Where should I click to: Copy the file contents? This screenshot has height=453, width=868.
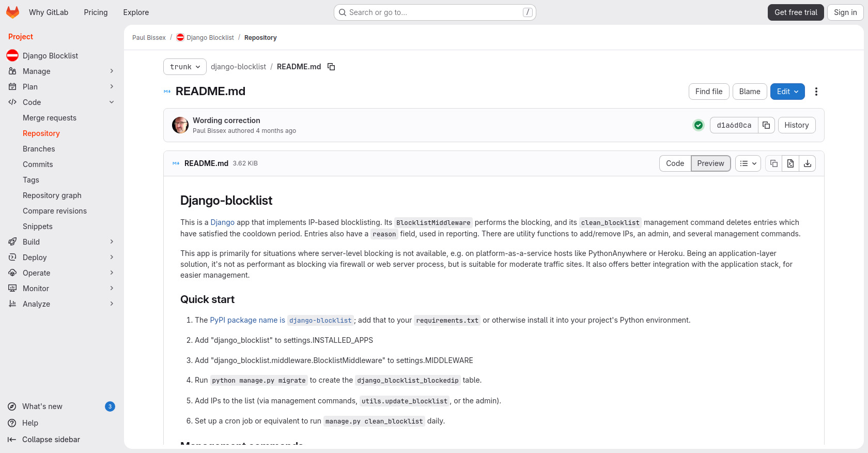pos(773,163)
